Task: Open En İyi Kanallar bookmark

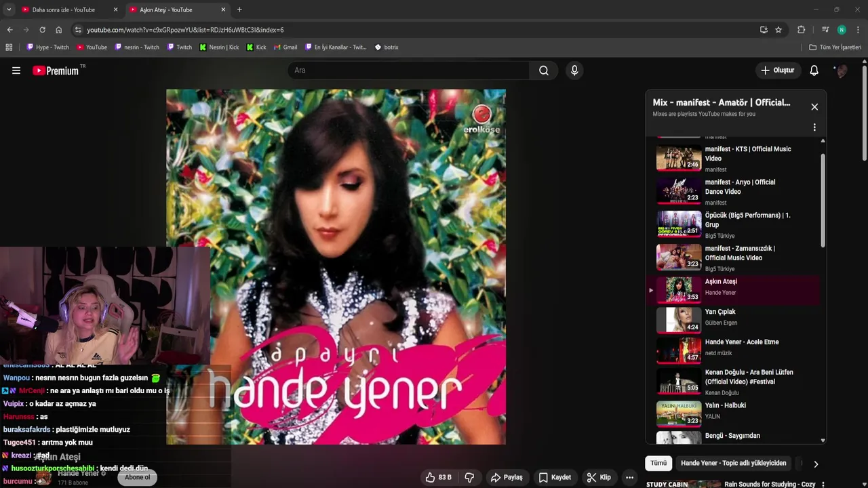Action: pyautogui.click(x=336, y=47)
